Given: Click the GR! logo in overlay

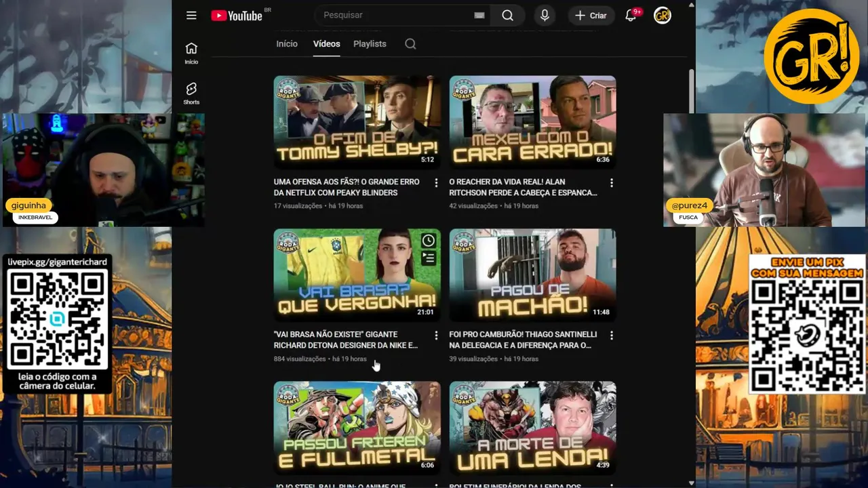Looking at the screenshot, I should click(x=811, y=56).
